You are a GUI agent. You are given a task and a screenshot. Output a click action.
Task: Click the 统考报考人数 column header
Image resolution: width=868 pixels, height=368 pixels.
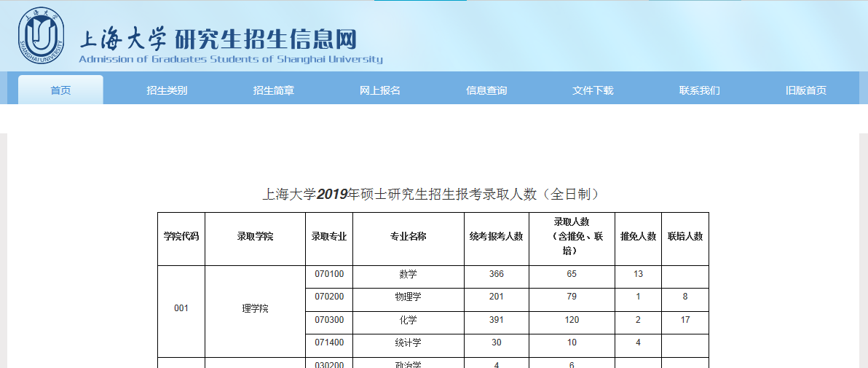point(497,237)
